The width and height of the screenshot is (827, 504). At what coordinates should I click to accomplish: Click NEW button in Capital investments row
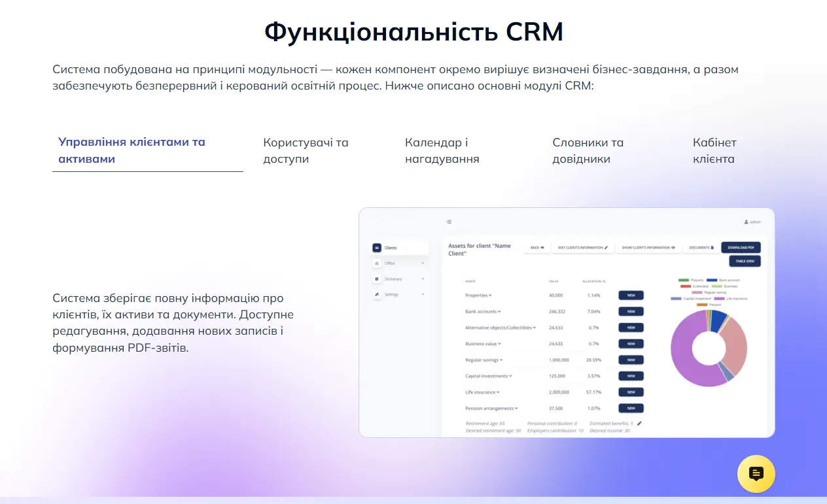click(631, 376)
